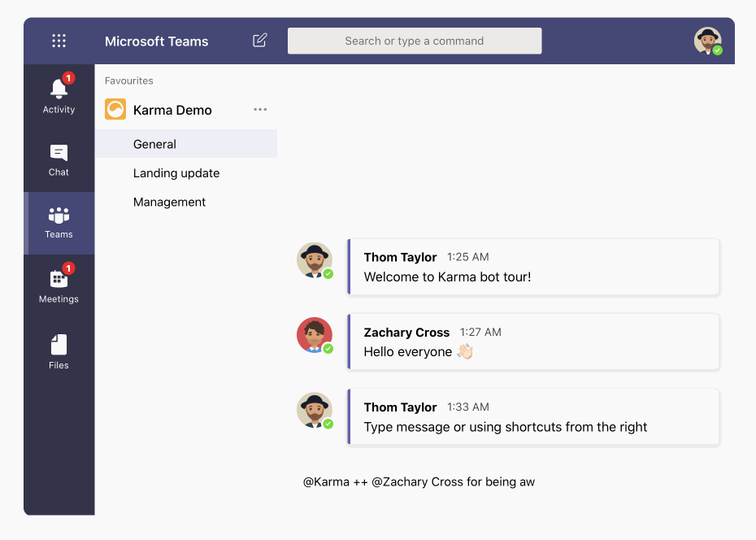Switch to the Management channel

point(169,202)
